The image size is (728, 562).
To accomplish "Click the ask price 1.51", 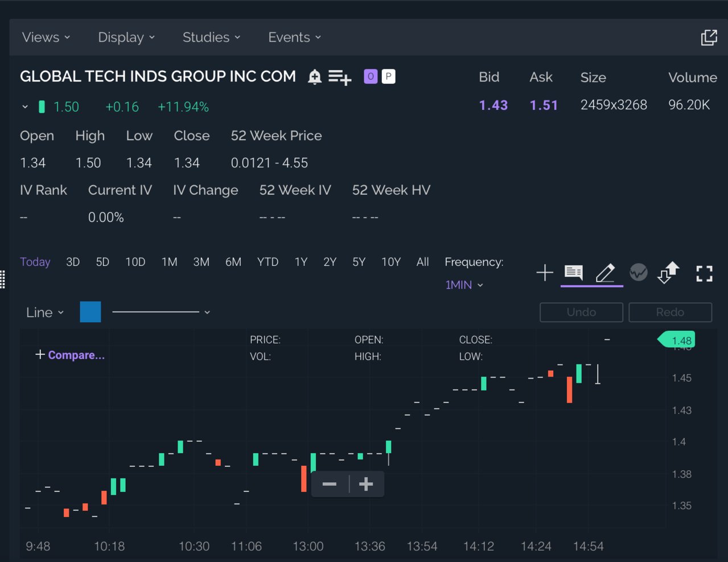I will coord(544,105).
